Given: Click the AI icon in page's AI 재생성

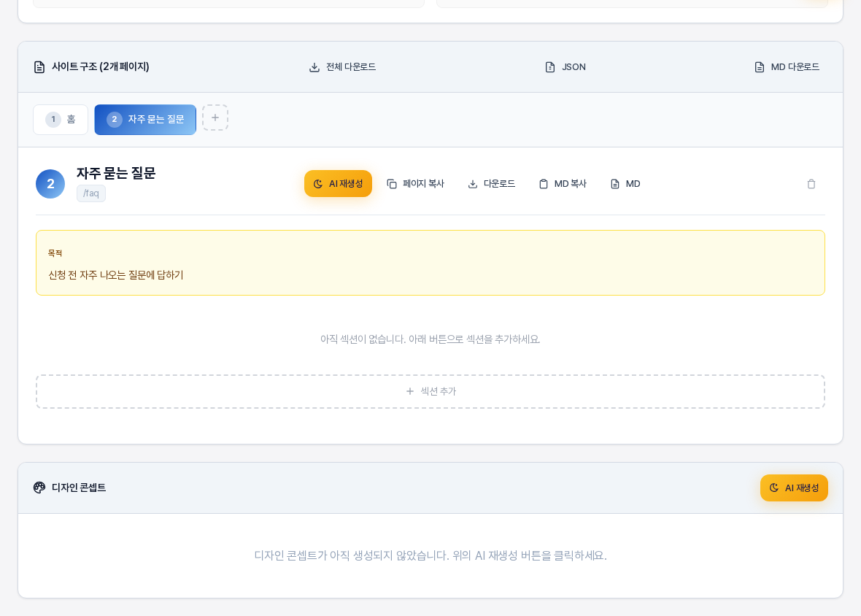Looking at the screenshot, I should 318,184.
